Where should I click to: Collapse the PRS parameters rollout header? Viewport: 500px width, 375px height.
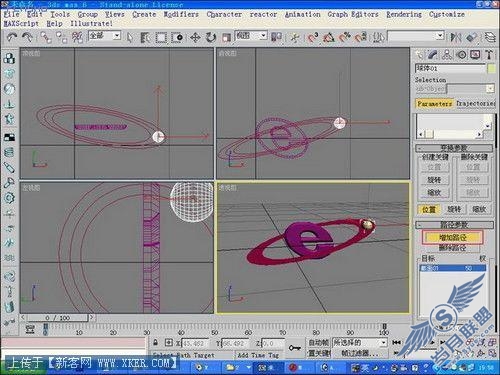pyautogui.click(x=454, y=148)
